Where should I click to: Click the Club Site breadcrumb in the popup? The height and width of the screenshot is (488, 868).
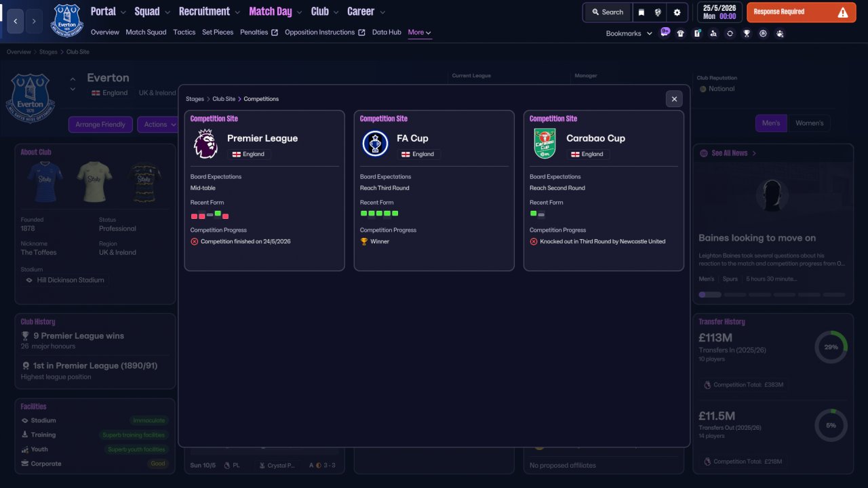(224, 99)
